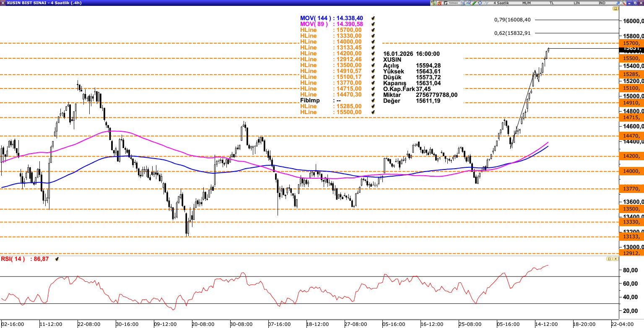Viewport: 644px width, 328px height.
Task: Click the Forinvest logo icon
Action: click(x=451, y=3)
